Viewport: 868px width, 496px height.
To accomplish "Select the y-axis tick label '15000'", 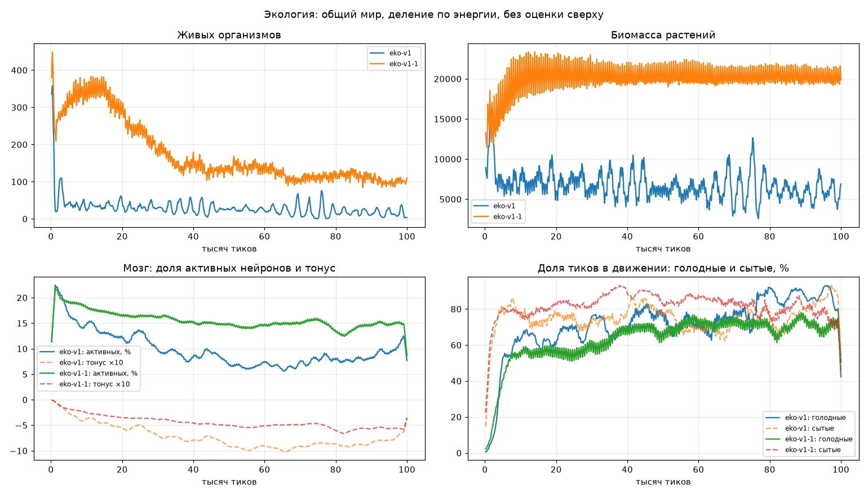I will click(x=448, y=119).
